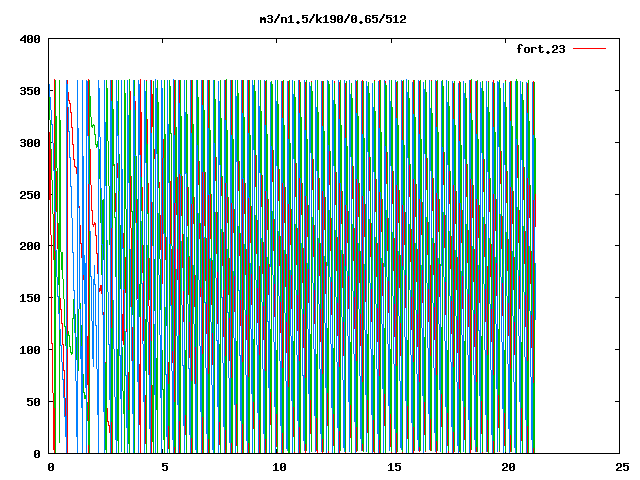
Task: Click the plot title m3/n1.5/k190/0.65/512
Action: click(333, 19)
